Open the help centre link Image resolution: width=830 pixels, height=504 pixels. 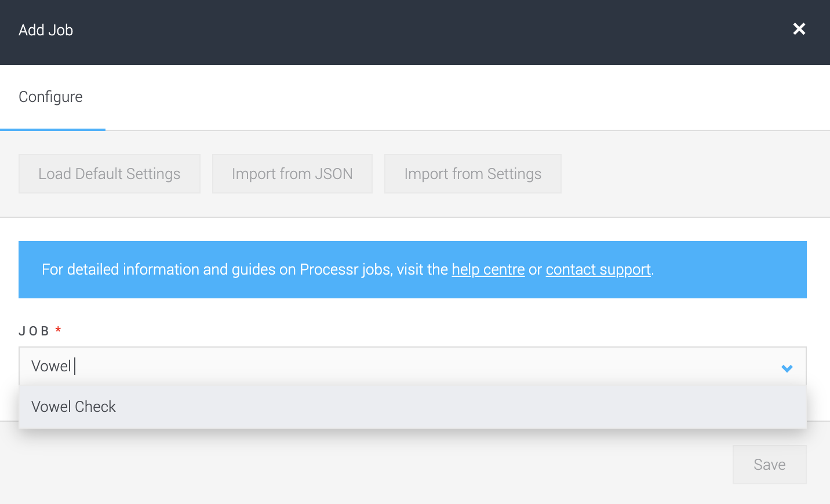click(488, 269)
